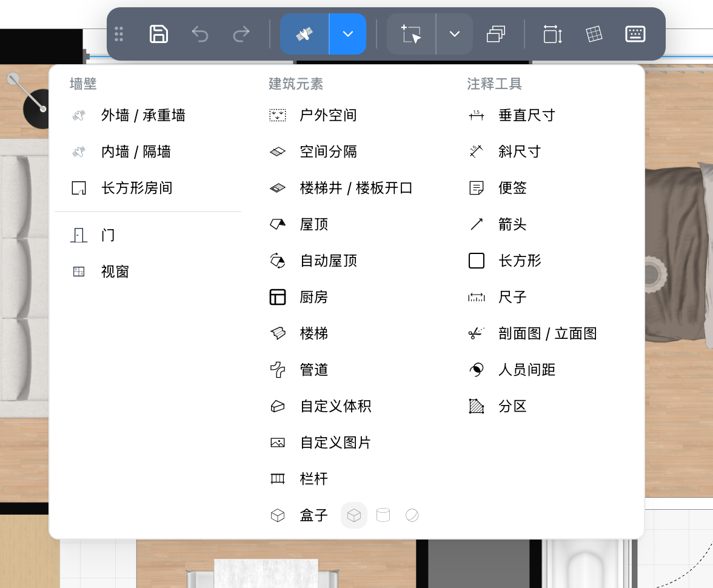Collapse the construction tool dropdown chevron

coord(348,34)
